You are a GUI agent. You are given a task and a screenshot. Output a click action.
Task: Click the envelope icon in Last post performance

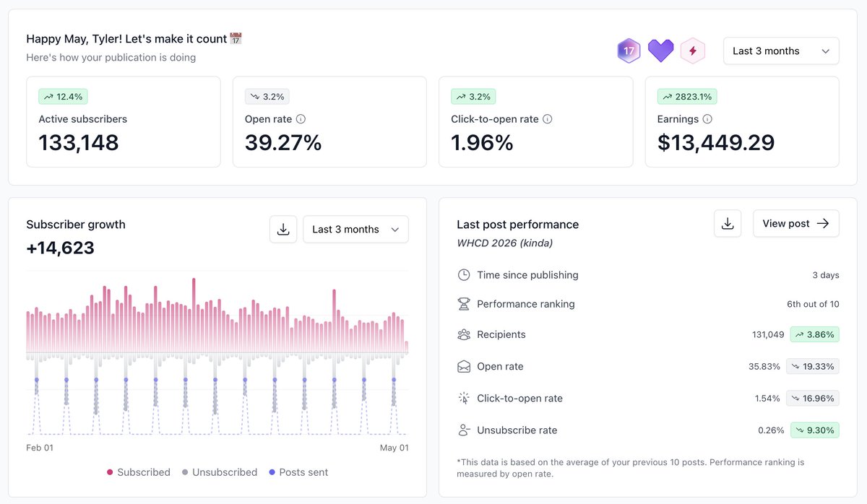[464, 367]
